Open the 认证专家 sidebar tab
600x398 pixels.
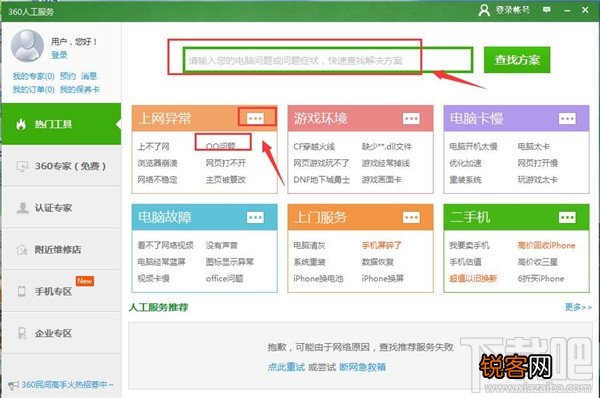click(x=61, y=208)
